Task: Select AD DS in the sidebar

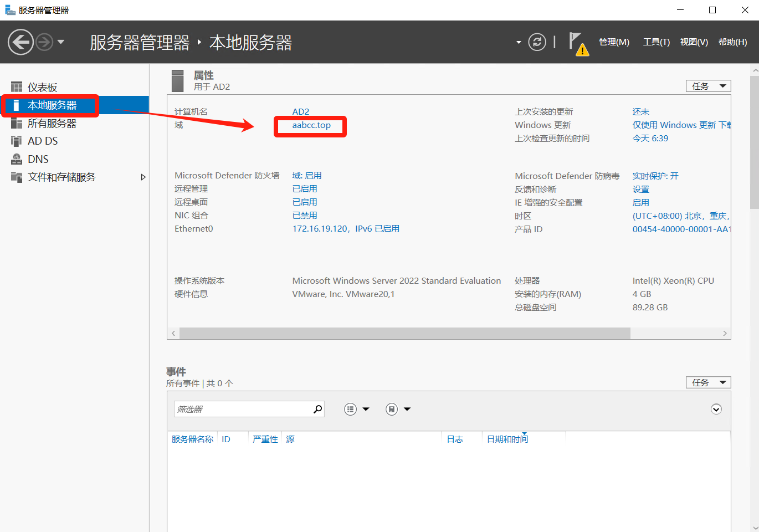Action: click(x=43, y=141)
